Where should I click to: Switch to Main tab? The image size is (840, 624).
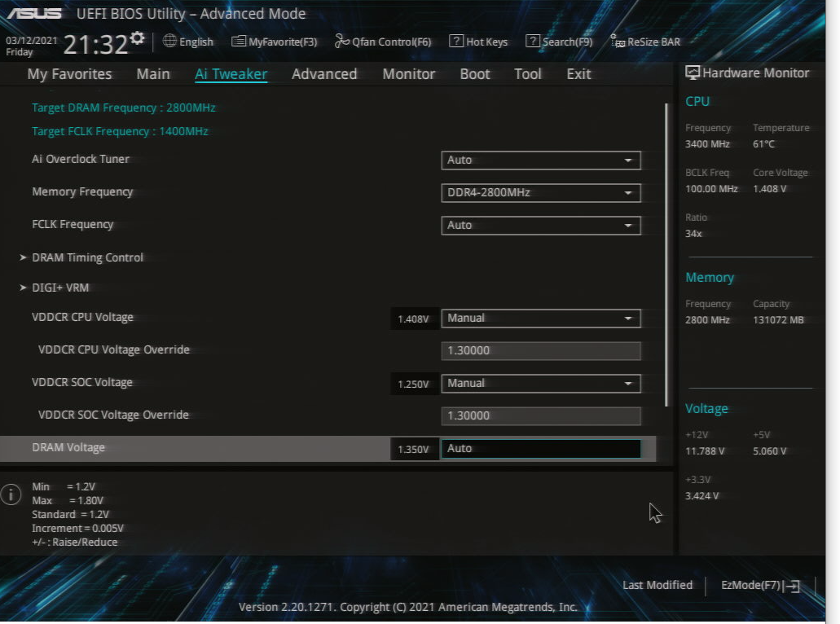tap(153, 74)
